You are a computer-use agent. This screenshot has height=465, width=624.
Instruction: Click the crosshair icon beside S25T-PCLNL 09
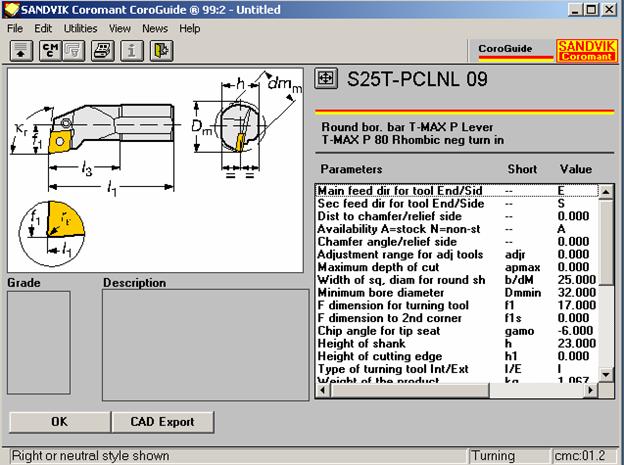tap(326, 78)
